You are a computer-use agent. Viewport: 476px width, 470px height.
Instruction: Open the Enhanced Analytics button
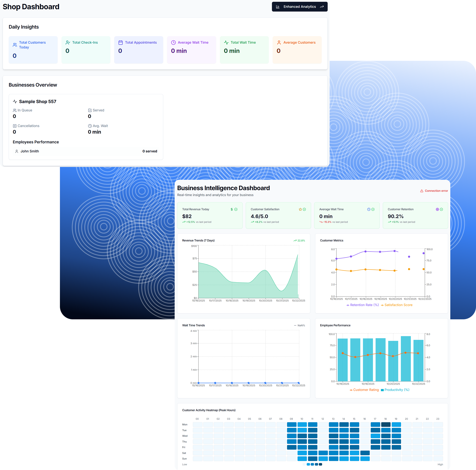pyautogui.click(x=300, y=7)
